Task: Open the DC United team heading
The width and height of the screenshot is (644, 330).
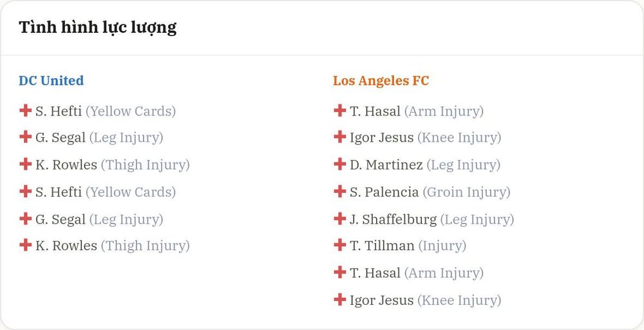Action: 52,81
